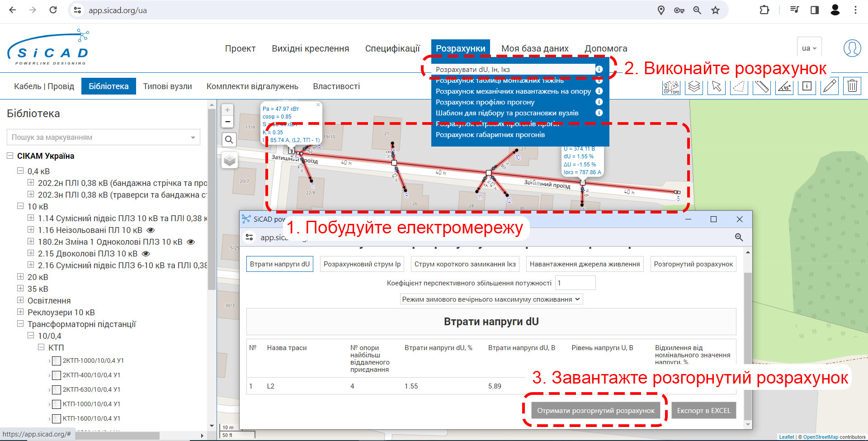This screenshot has width=868, height=441.
Task: Select the pencil edit tool
Action: (830, 86)
